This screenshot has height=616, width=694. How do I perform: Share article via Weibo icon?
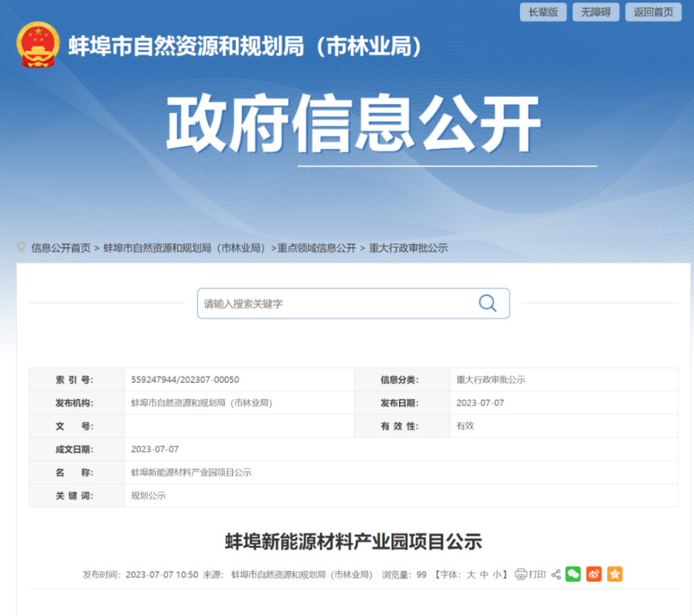click(x=593, y=574)
